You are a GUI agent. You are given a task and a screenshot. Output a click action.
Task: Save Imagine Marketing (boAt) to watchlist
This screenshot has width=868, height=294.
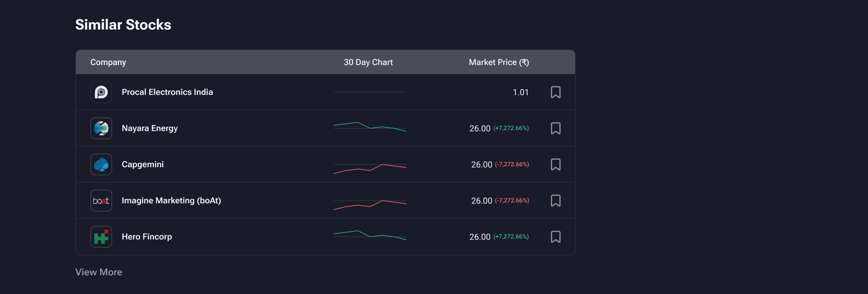pyautogui.click(x=556, y=201)
